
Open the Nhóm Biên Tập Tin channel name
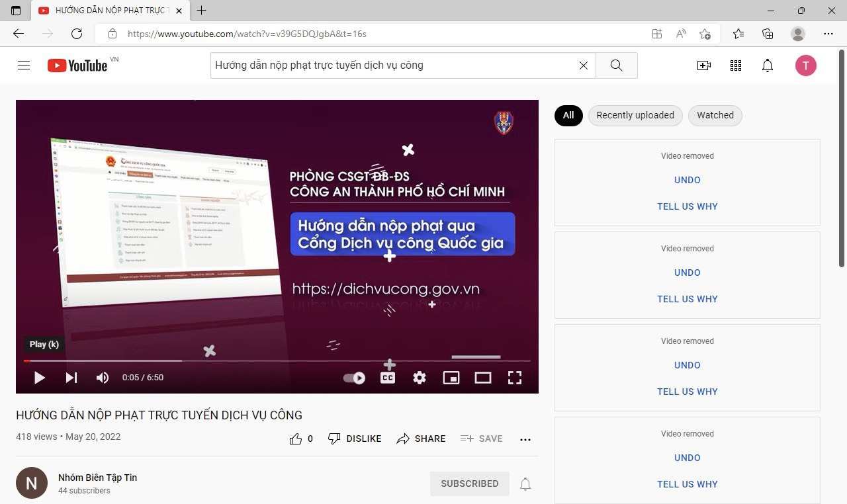tap(97, 478)
